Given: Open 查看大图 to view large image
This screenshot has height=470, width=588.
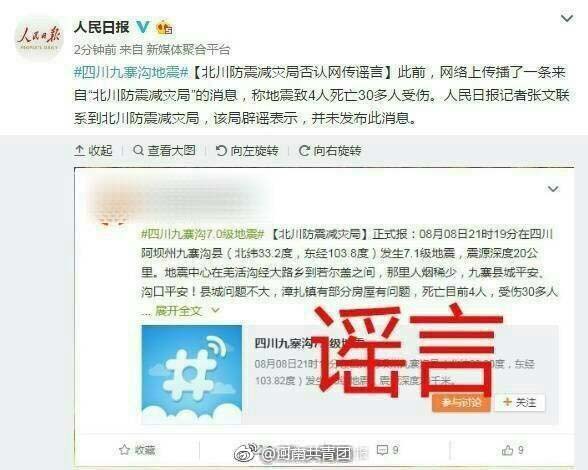Looking at the screenshot, I should point(164,151).
